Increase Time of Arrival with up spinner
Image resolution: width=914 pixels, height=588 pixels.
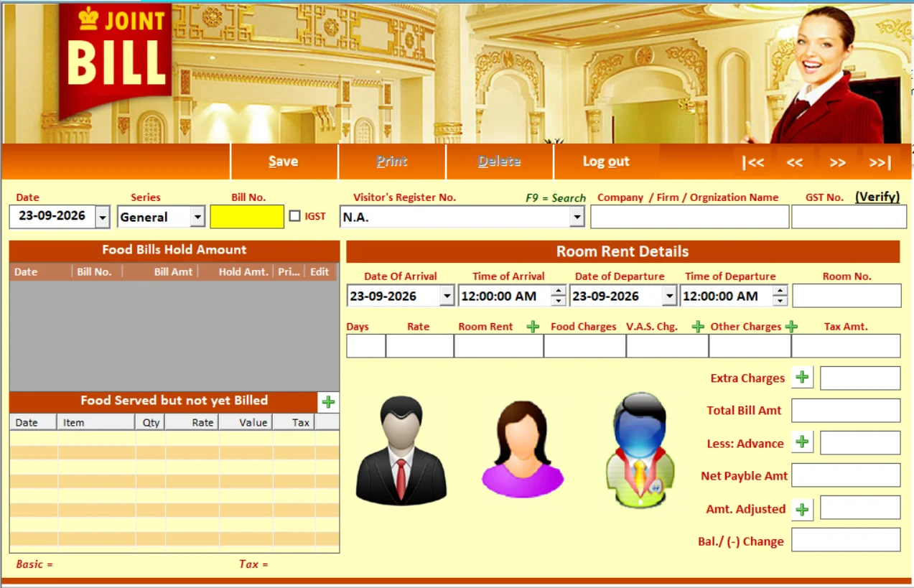[558, 291]
